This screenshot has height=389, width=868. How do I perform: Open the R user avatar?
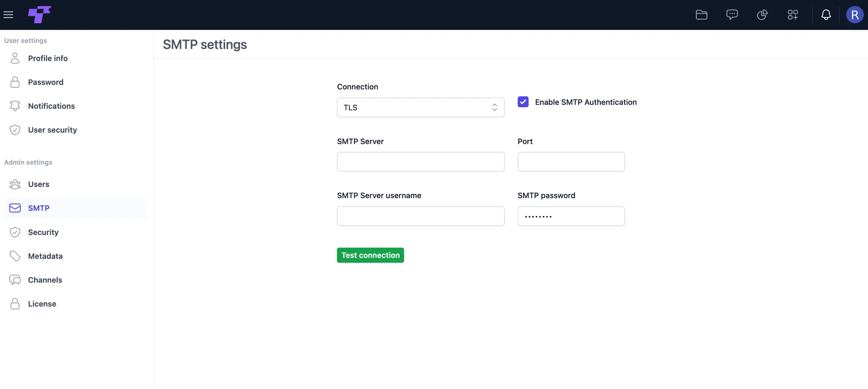click(x=855, y=15)
